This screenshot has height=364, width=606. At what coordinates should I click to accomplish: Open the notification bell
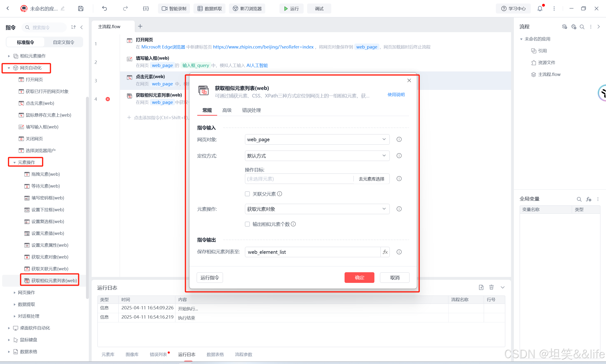pyautogui.click(x=540, y=9)
